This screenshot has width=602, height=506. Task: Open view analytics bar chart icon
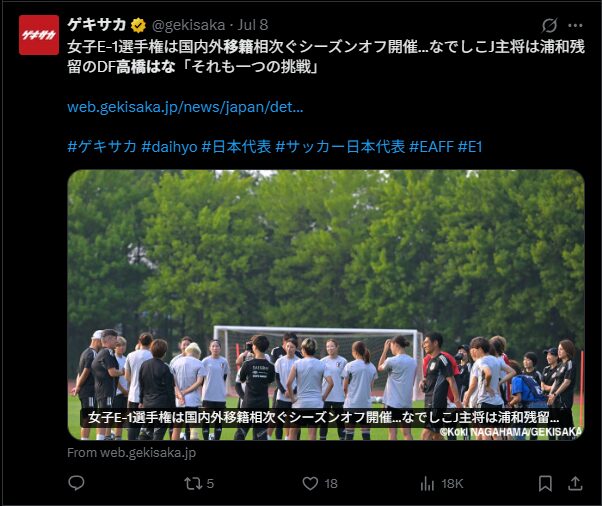[x=427, y=483]
